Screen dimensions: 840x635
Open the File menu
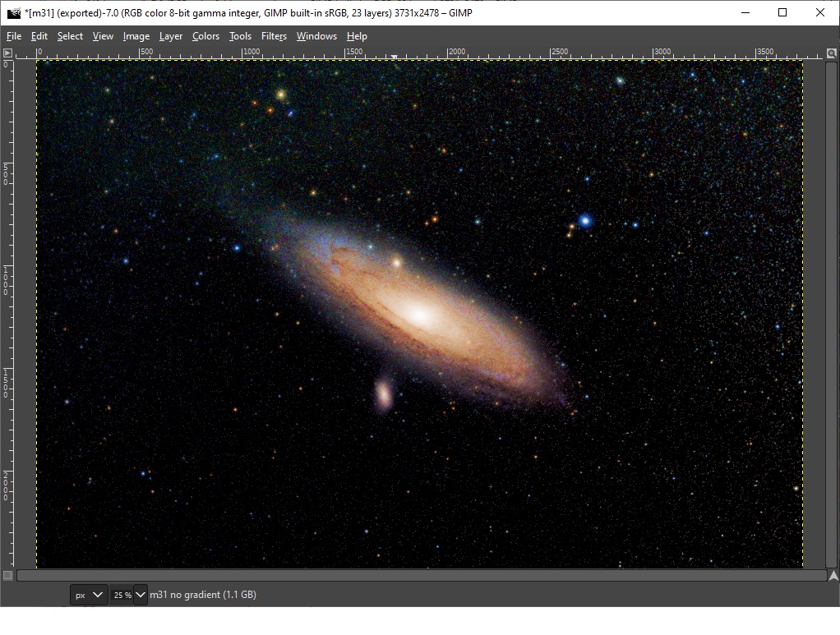(x=14, y=36)
